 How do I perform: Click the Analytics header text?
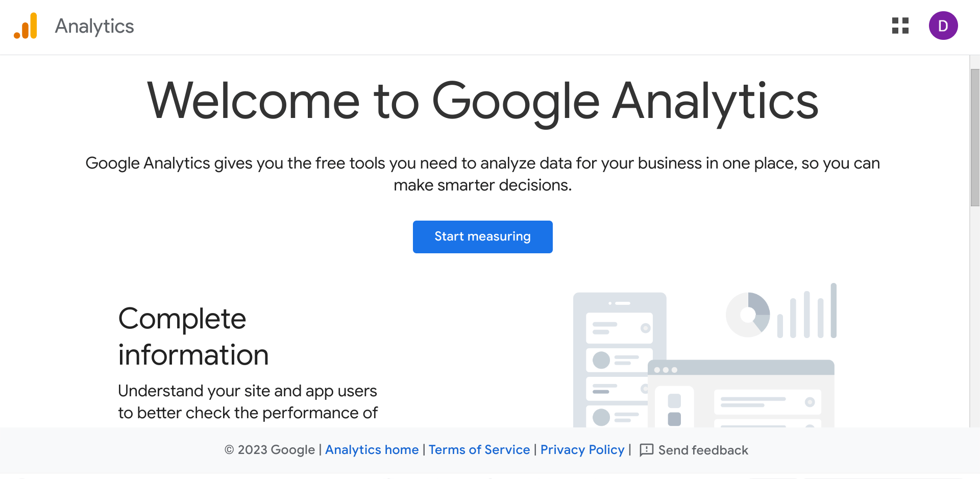point(94,26)
